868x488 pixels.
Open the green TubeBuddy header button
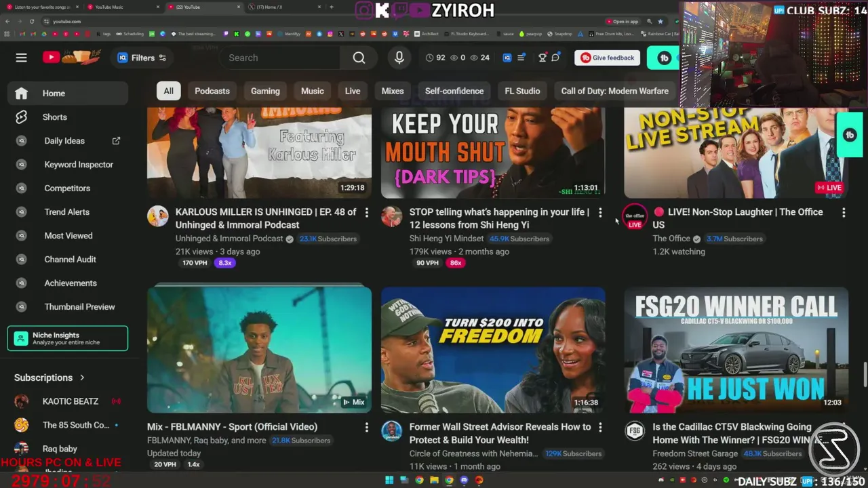coord(664,58)
